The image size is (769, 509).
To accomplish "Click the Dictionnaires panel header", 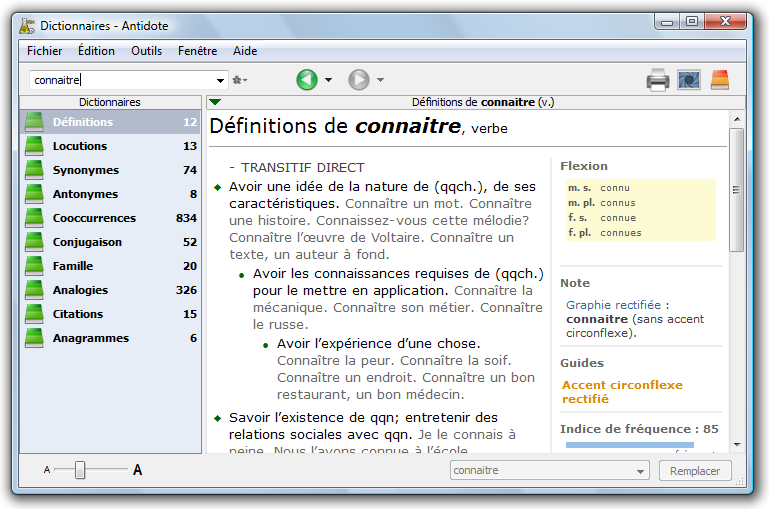I will (x=110, y=102).
